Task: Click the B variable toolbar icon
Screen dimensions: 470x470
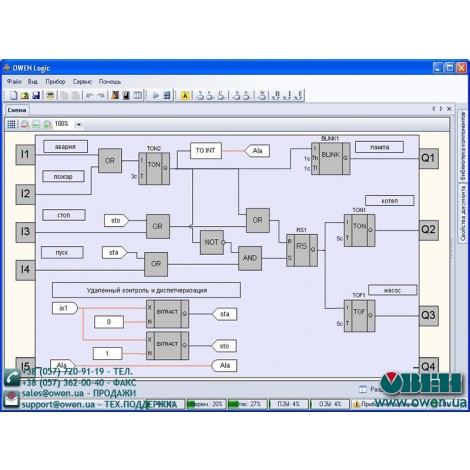Action: (276, 96)
